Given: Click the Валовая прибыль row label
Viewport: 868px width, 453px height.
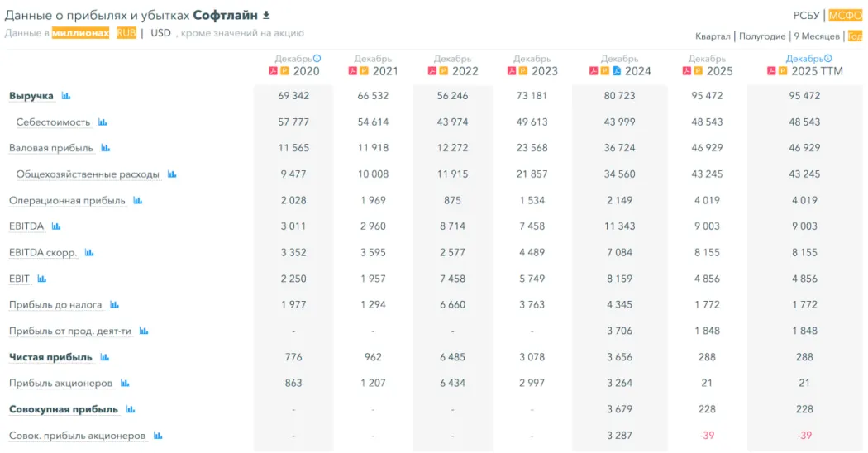Looking at the screenshot, I should pyautogui.click(x=52, y=148).
